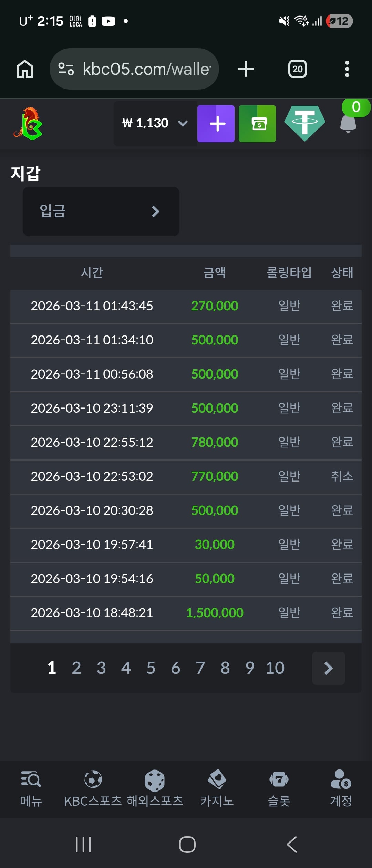Jump to page 10 of deposits
The height and width of the screenshot is (868, 372).
coord(275,668)
